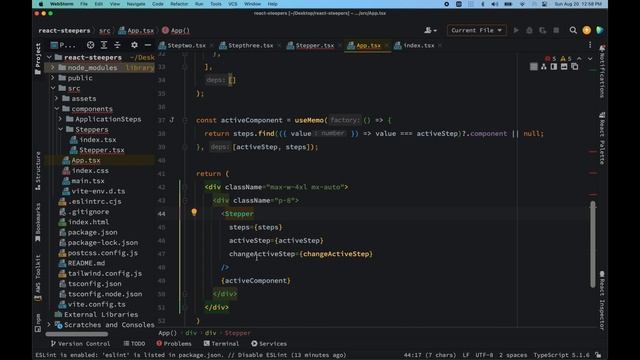Collapse the components folder

(56, 109)
